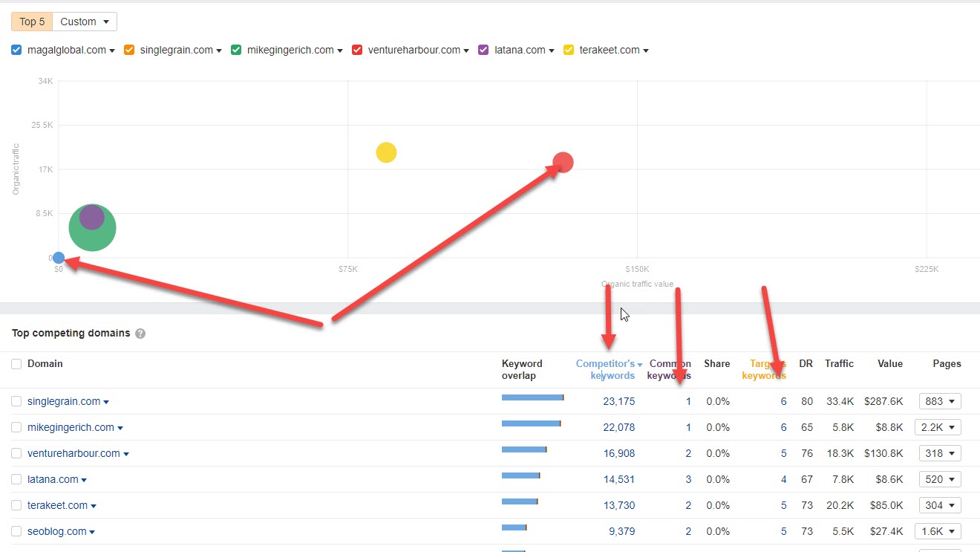Click the purple latana.com bubble
Image resolution: width=980 pixels, height=552 pixels.
(x=92, y=217)
